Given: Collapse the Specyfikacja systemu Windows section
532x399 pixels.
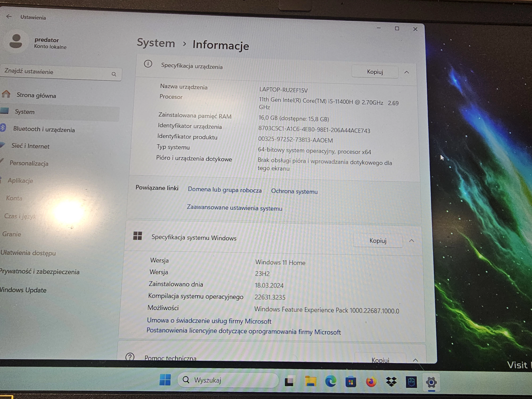Looking at the screenshot, I should (x=412, y=241).
